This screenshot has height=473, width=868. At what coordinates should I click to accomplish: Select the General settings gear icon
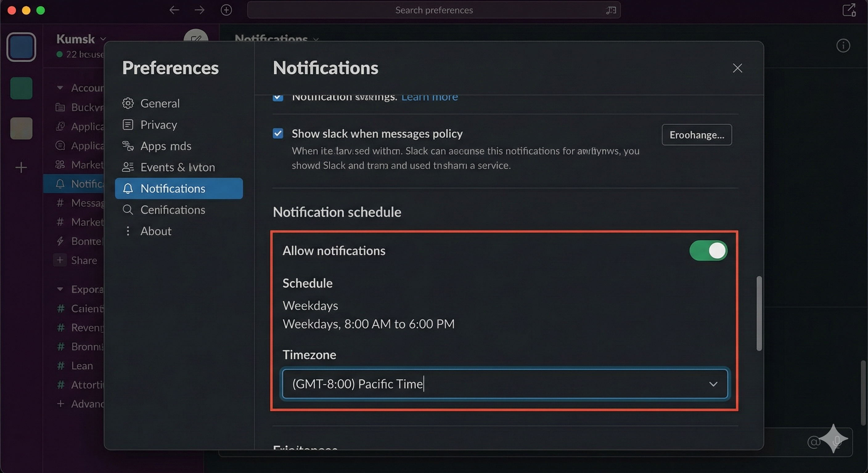(128, 103)
